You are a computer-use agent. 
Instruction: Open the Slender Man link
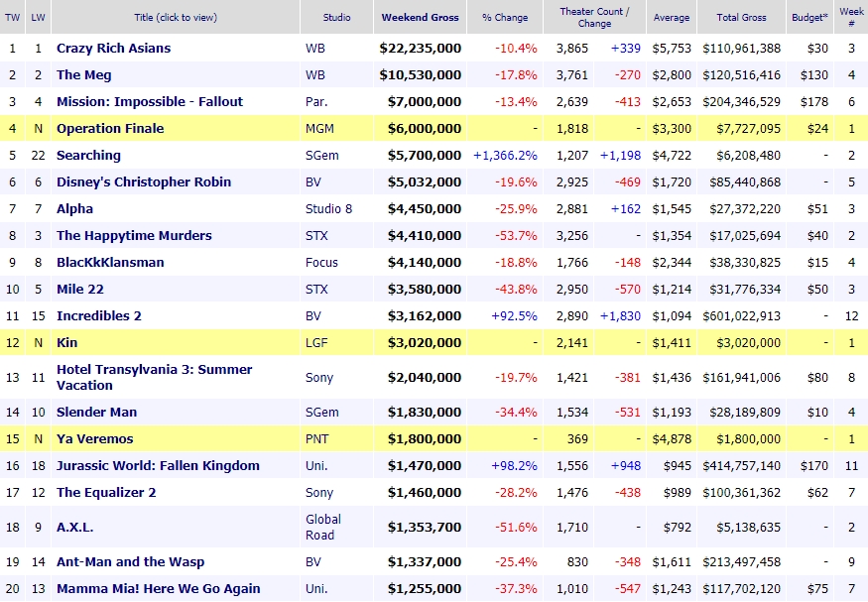click(97, 413)
